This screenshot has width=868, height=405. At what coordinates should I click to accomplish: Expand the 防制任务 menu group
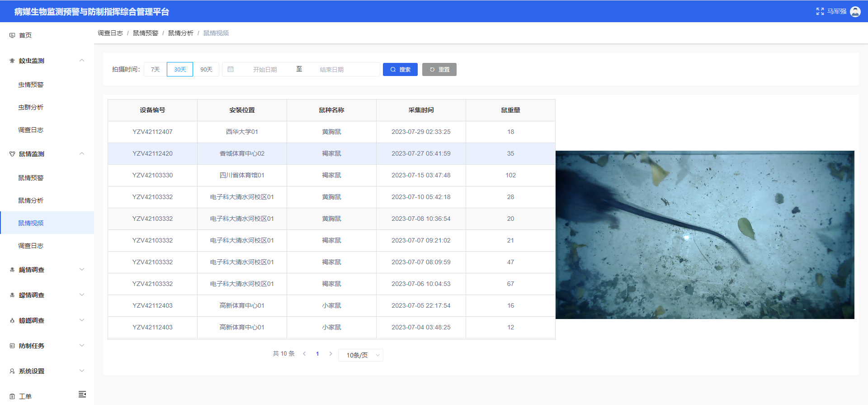pos(82,346)
